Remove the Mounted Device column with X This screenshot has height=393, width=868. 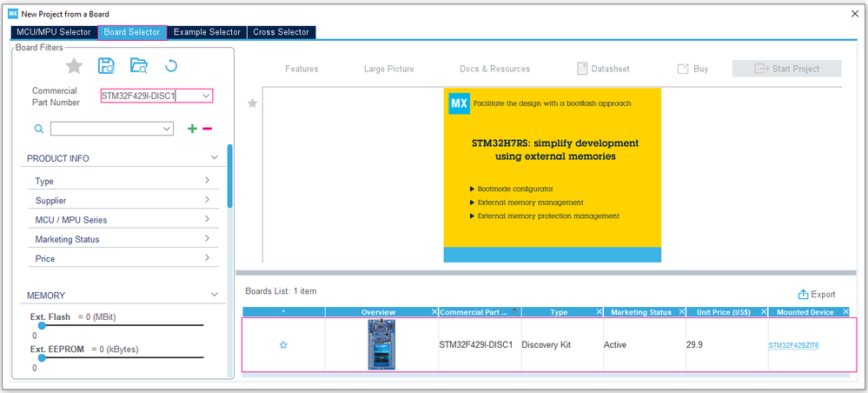point(845,312)
